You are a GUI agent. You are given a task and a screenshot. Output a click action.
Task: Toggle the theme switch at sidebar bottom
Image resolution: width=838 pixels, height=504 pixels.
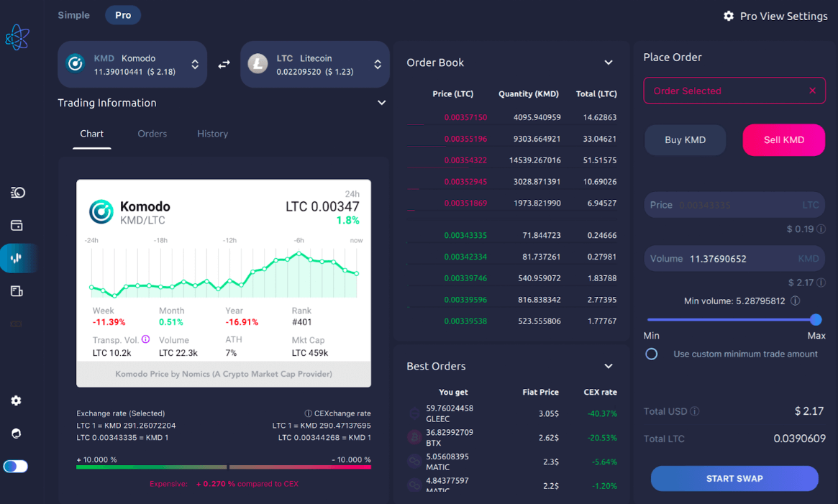coord(15,466)
